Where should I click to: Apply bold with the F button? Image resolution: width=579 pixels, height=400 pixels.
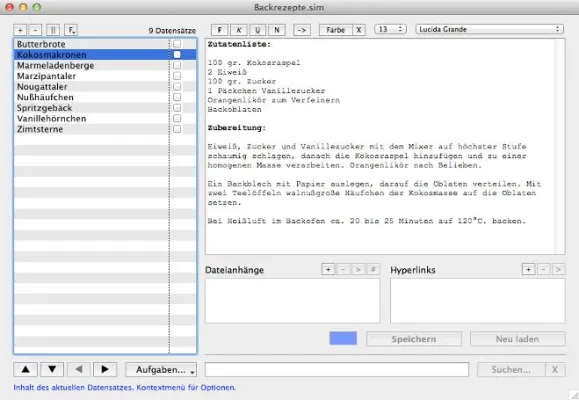pyautogui.click(x=220, y=30)
